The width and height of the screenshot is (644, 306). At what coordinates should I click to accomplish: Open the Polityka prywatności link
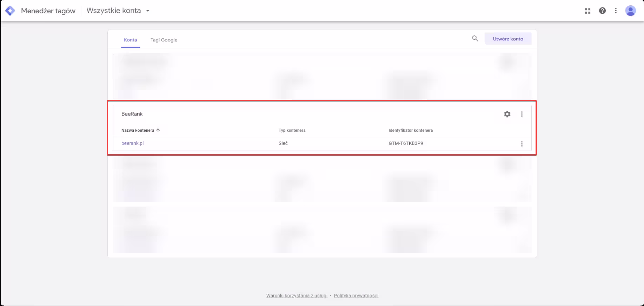pyautogui.click(x=356, y=296)
